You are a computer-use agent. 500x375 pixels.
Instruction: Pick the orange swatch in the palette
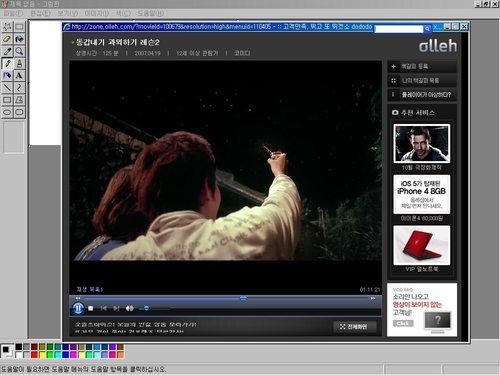point(121,355)
